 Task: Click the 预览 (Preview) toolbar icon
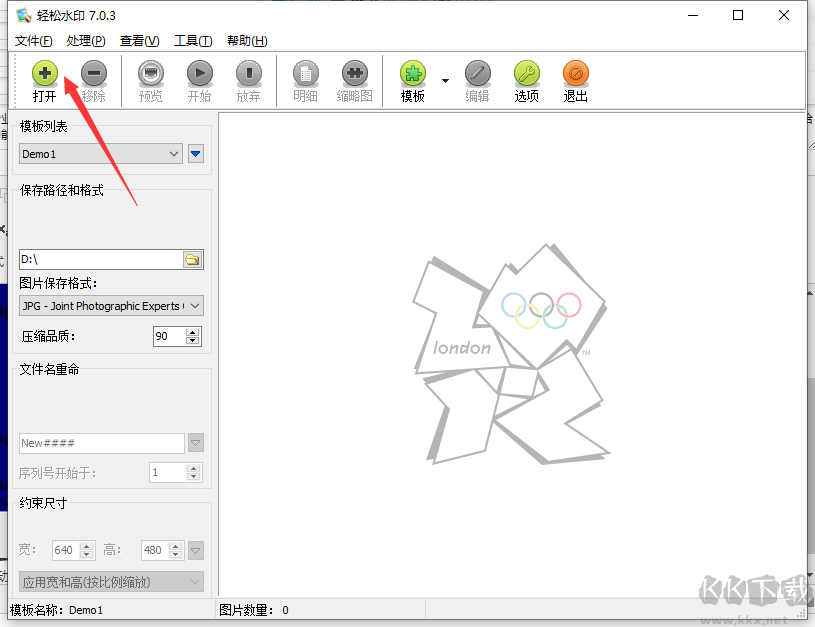pyautogui.click(x=151, y=74)
